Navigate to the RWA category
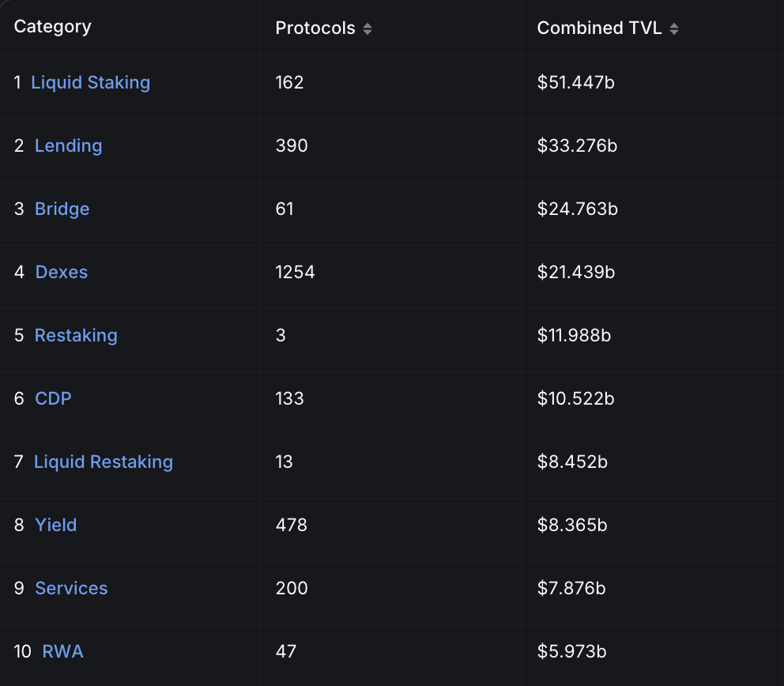 [62, 651]
